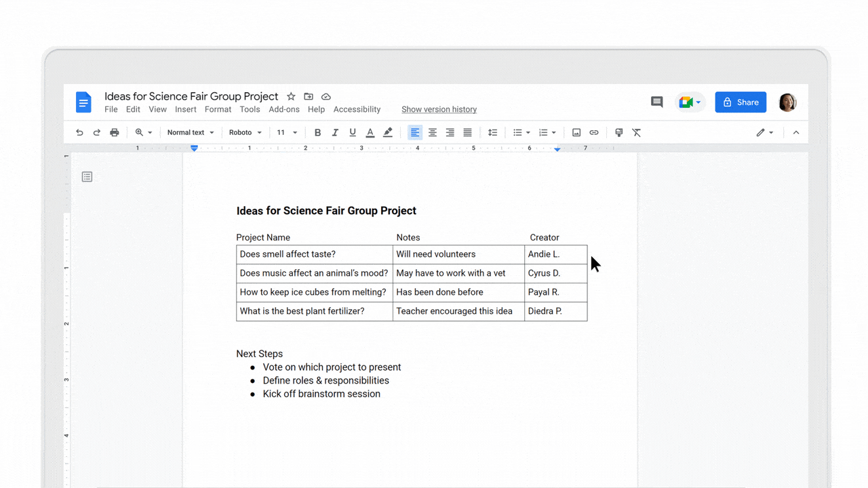Open the Format menu

pyautogui.click(x=218, y=109)
